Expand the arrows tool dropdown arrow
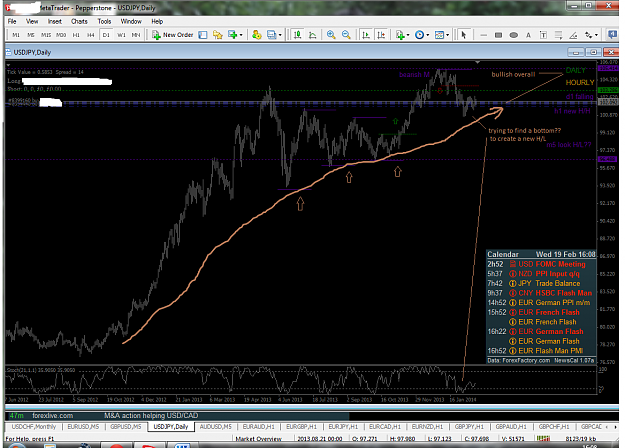The width and height of the screenshot is (625, 448). (x=597, y=35)
